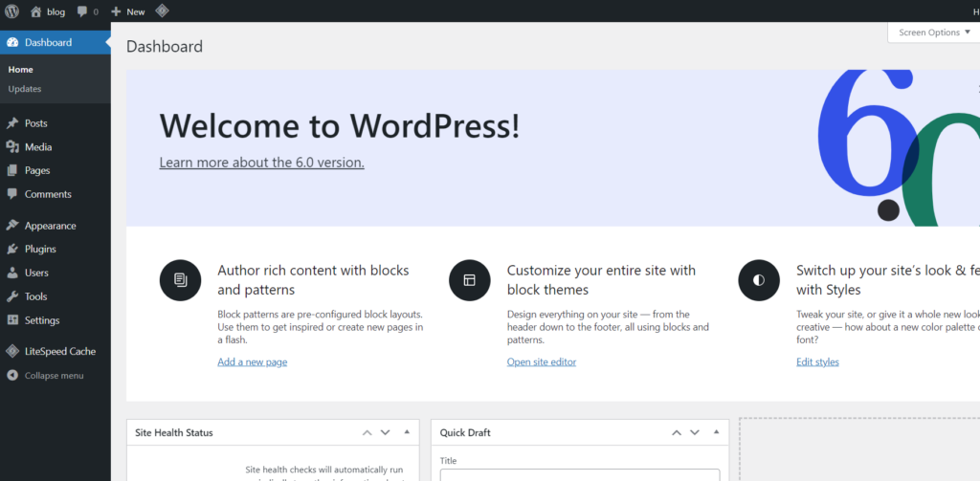Open Tools menu label
This screenshot has height=481, width=980.
36,296
